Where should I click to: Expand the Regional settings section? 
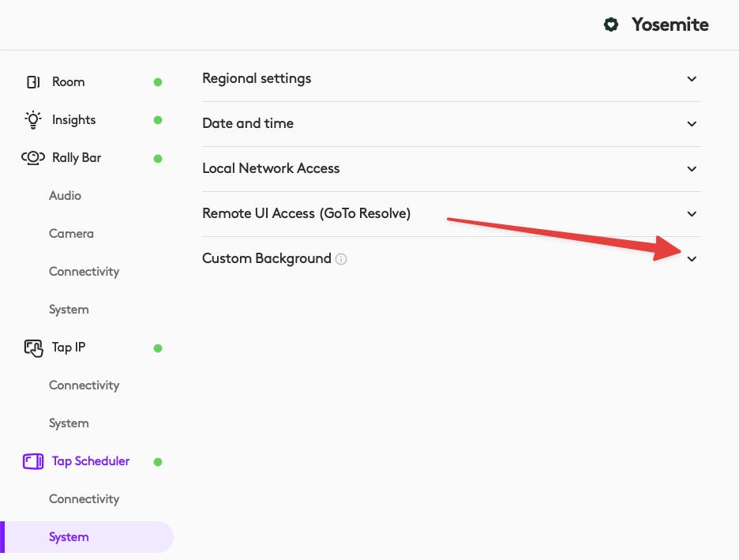(692, 79)
